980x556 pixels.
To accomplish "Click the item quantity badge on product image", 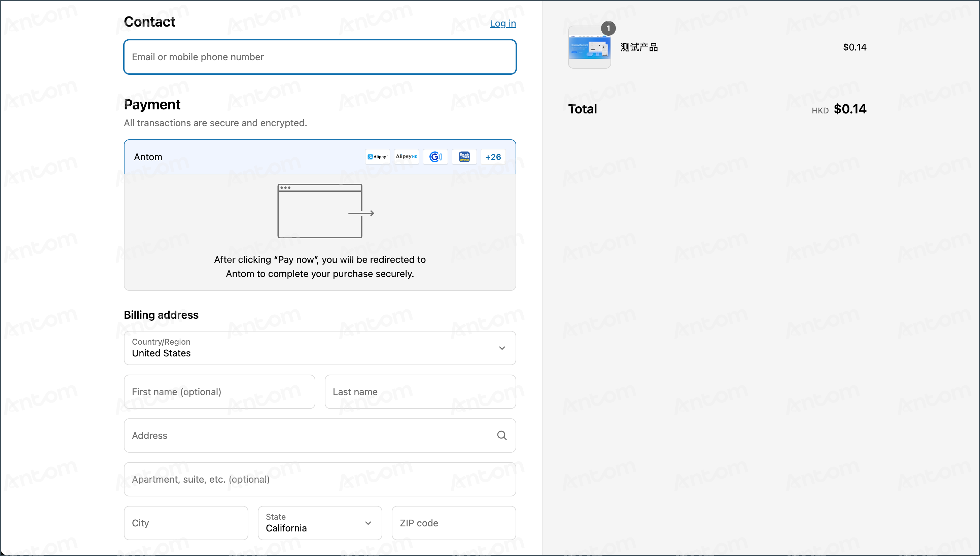I will click(x=608, y=28).
